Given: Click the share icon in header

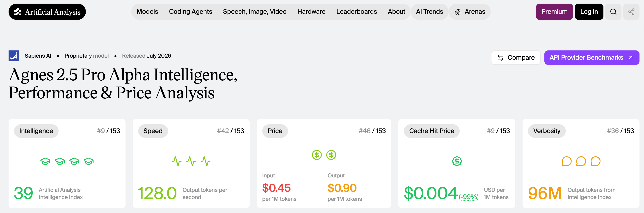Looking at the screenshot, I should click(x=631, y=12).
